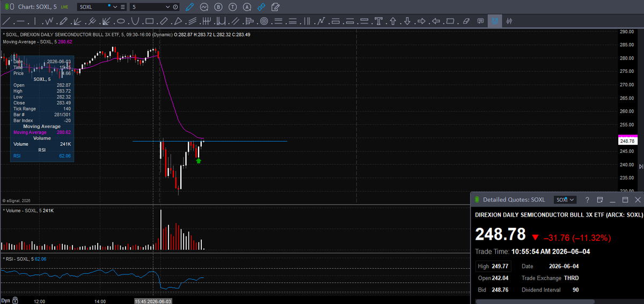Screen dimensions: 644x304
Task: Select the parabola arc drawing tool
Action: (x=135, y=21)
